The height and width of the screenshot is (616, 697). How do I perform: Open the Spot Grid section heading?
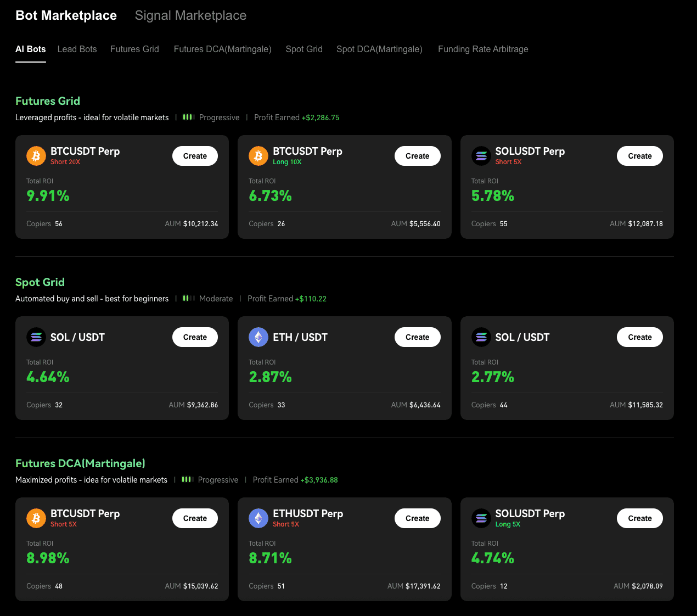(40, 282)
